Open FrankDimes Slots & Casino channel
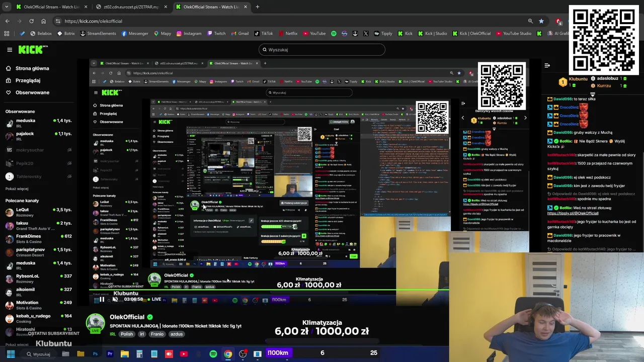 click(x=39, y=239)
